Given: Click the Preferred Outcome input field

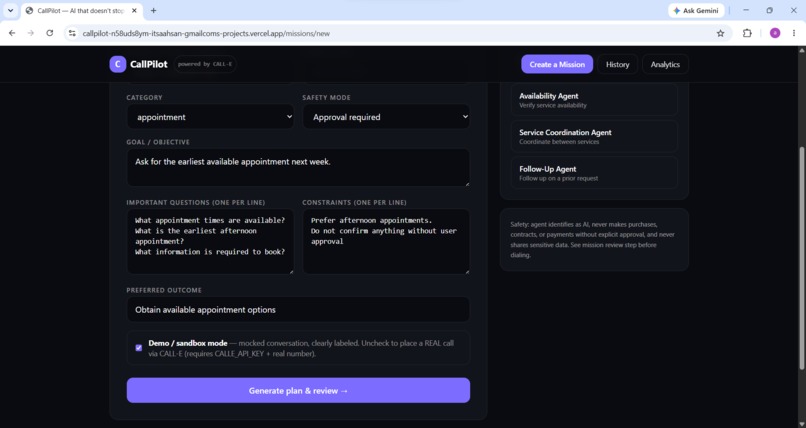Looking at the screenshot, I should (298, 309).
